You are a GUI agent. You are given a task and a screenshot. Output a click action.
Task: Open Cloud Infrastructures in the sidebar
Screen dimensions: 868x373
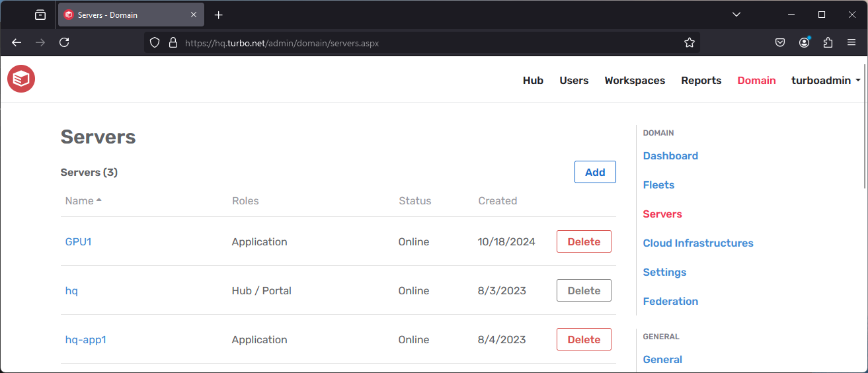click(x=698, y=243)
